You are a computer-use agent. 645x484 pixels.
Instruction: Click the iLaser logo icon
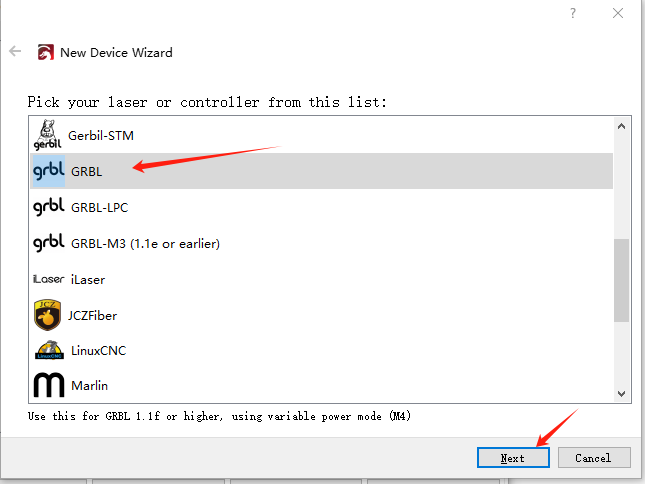click(x=49, y=279)
